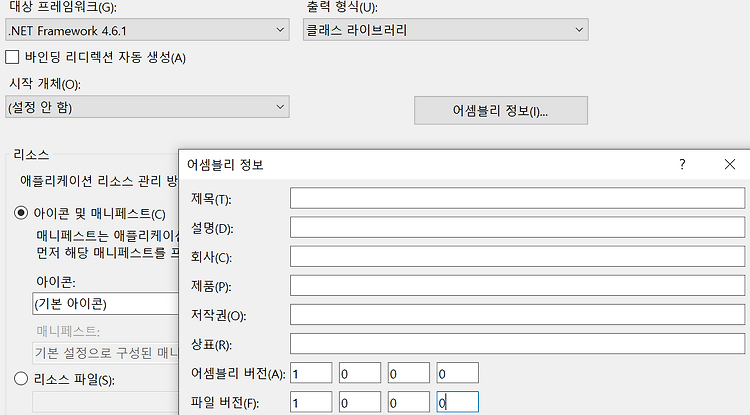Click the second 어셈블리 버전 field
The image size is (750, 415).
point(360,373)
